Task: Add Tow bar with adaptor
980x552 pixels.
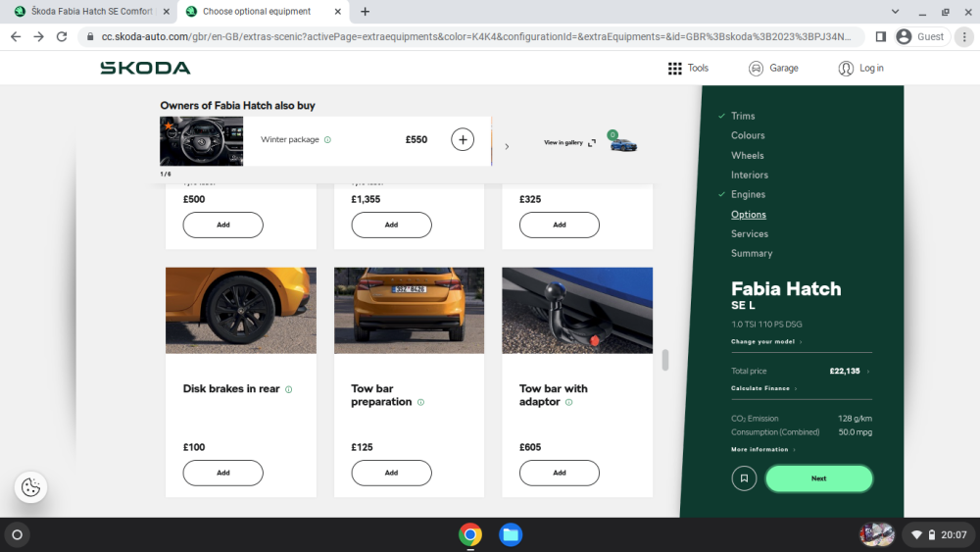Action: tap(560, 473)
